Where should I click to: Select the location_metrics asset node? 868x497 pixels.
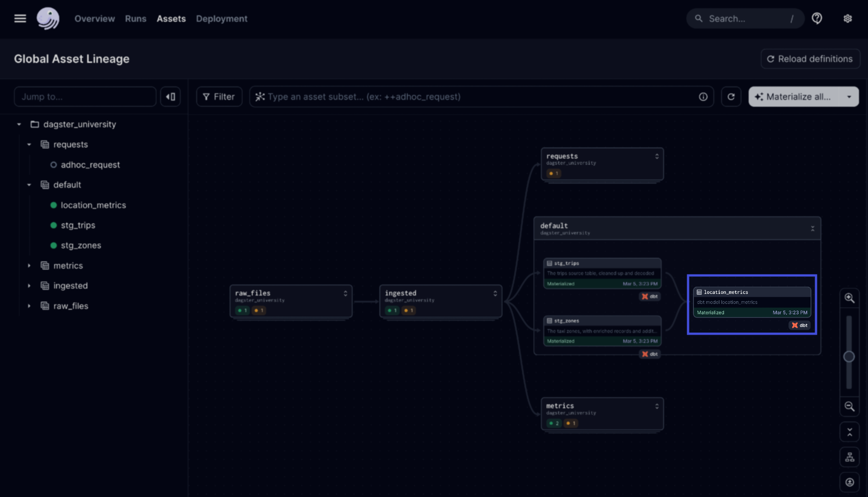752,302
